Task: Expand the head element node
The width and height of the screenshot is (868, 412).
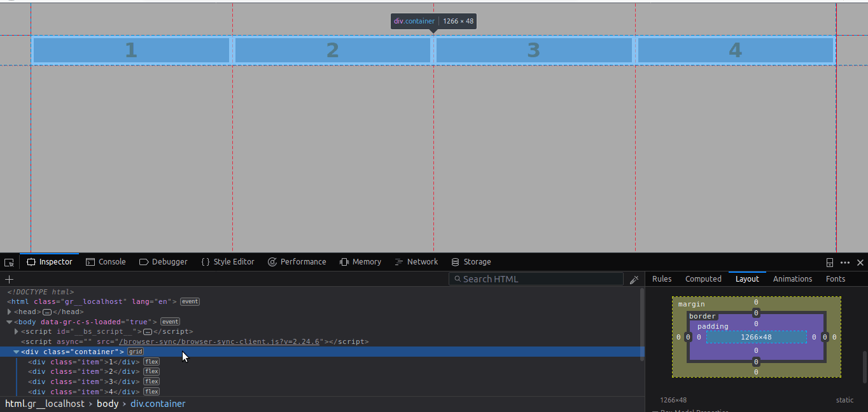Action: [10, 312]
